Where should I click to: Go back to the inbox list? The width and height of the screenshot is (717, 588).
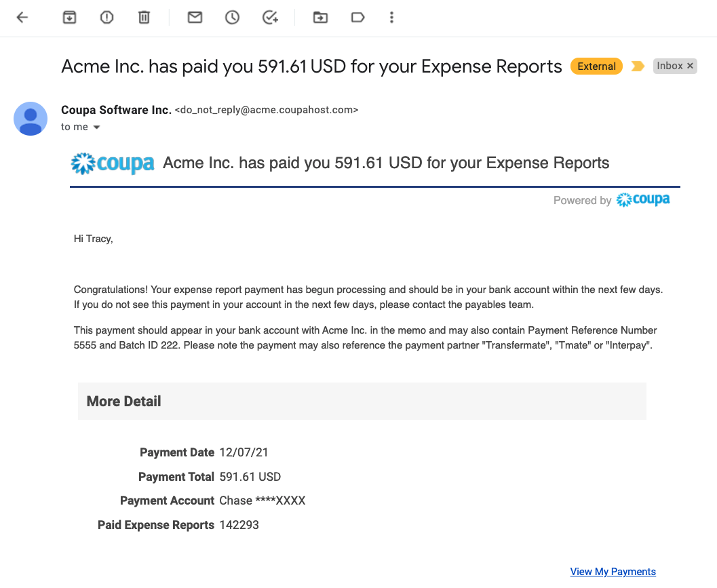pos(22,18)
